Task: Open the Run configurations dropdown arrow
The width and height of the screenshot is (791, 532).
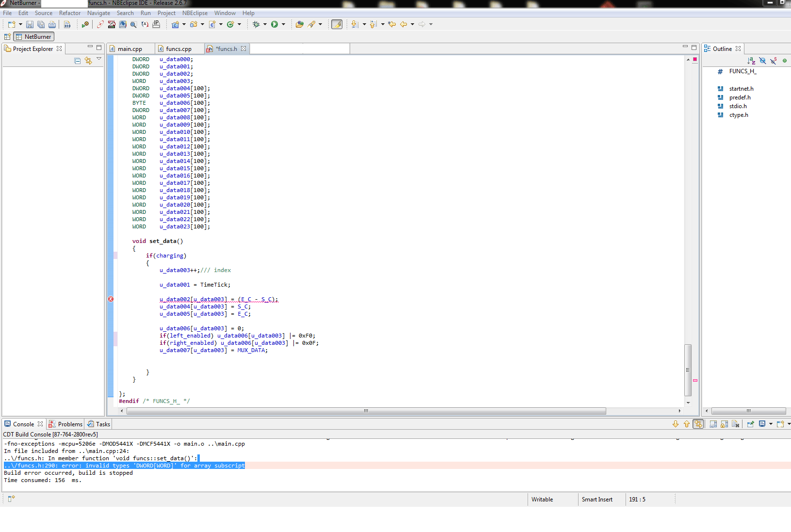Action: pos(284,24)
